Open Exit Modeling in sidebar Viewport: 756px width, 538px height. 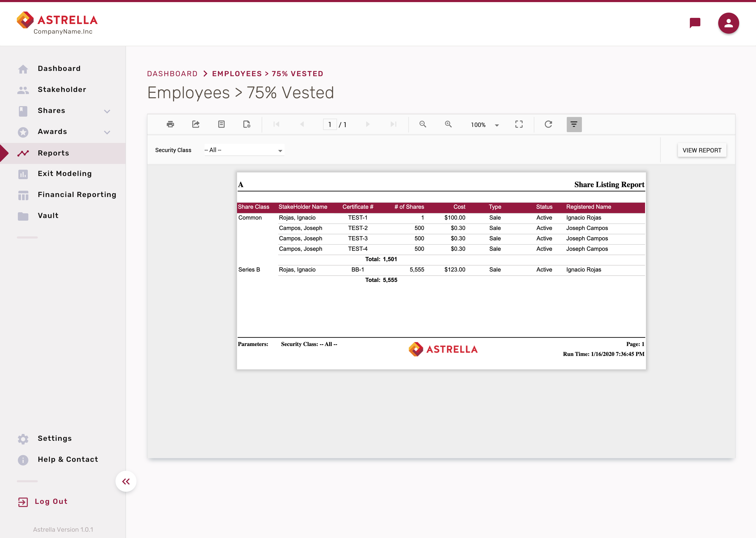pyautogui.click(x=65, y=174)
